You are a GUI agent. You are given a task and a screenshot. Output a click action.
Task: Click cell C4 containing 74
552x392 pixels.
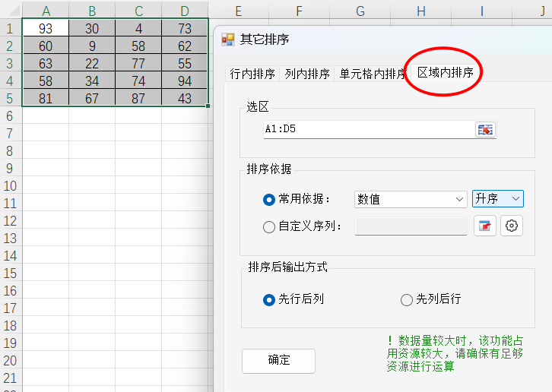coord(138,81)
